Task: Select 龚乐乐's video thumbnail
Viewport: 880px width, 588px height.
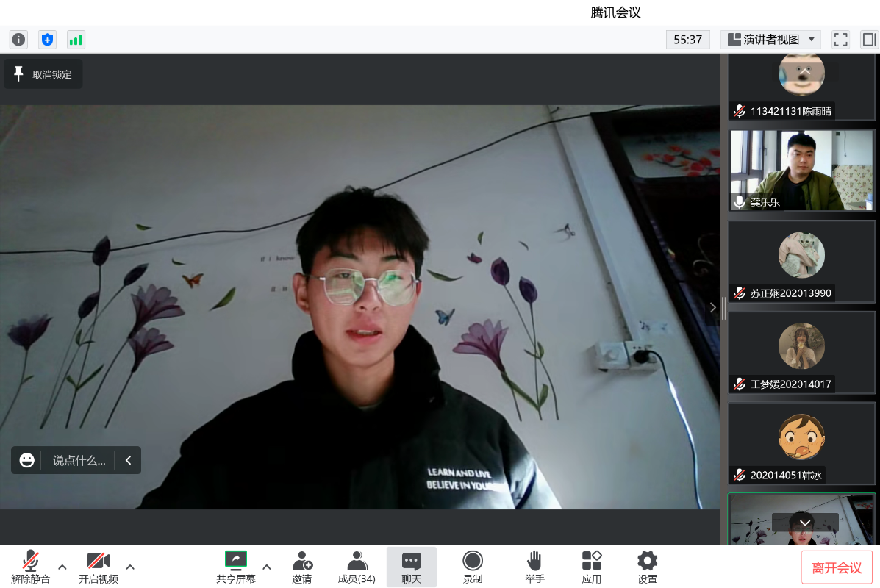Action: click(x=802, y=171)
